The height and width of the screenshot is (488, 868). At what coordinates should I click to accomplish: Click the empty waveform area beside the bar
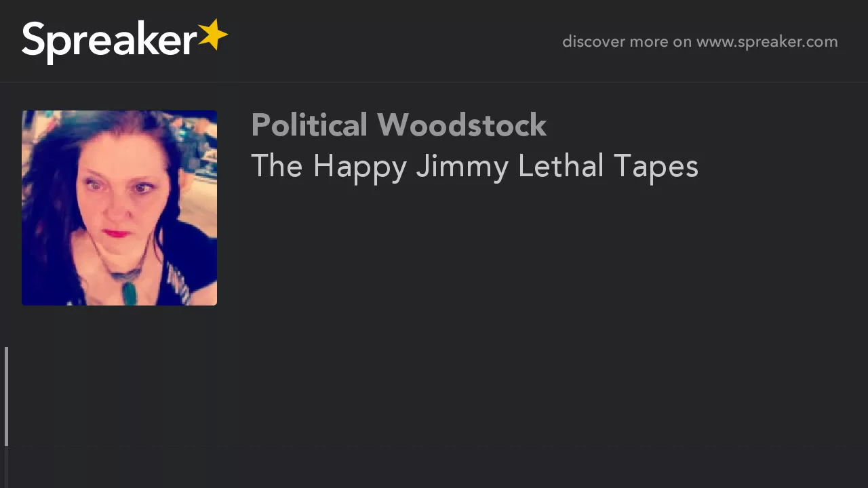(438, 396)
